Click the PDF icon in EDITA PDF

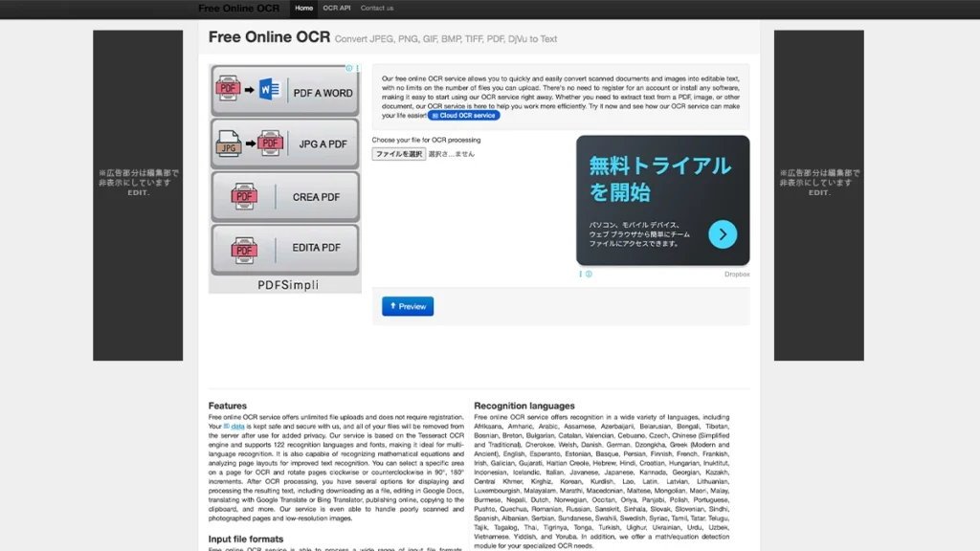[x=244, y=250]
